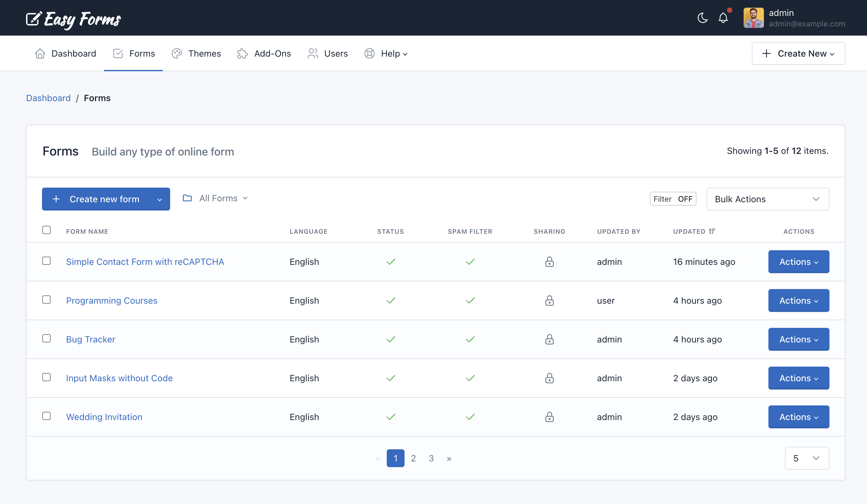Click the Themes palette icon
Viewport: 867px width, 504px height.
tap(177, 53)
